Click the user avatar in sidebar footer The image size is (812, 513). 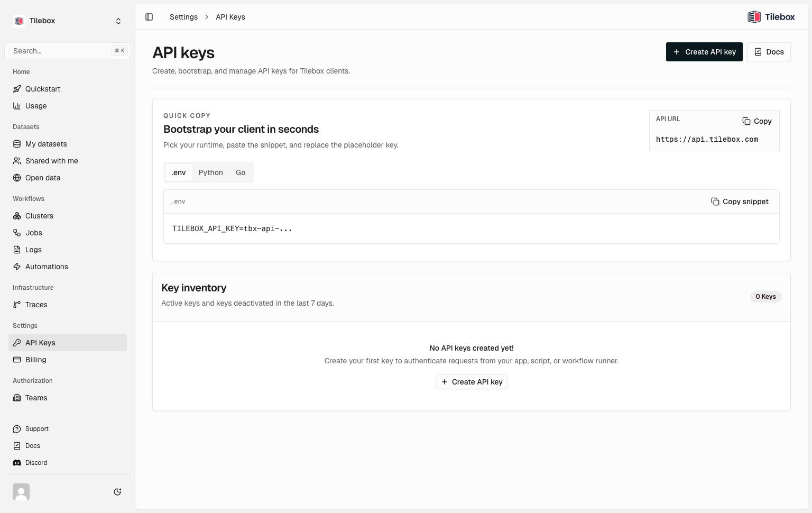click(21, 492)
